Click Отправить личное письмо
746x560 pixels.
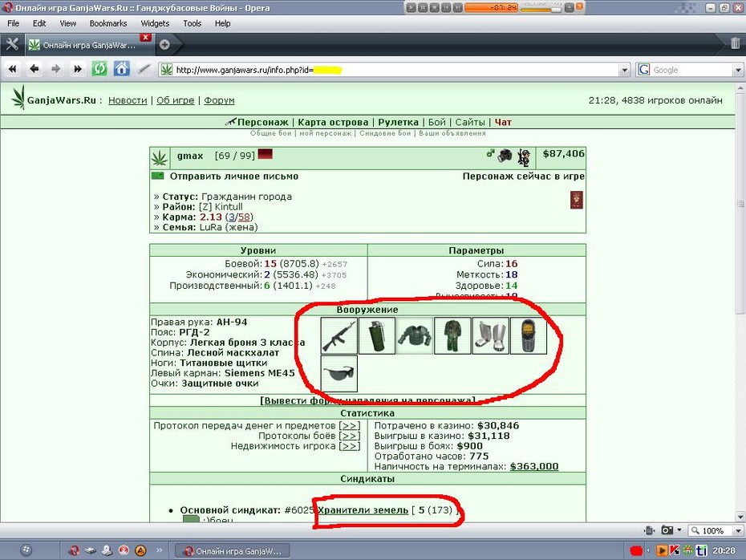point(234,176)
